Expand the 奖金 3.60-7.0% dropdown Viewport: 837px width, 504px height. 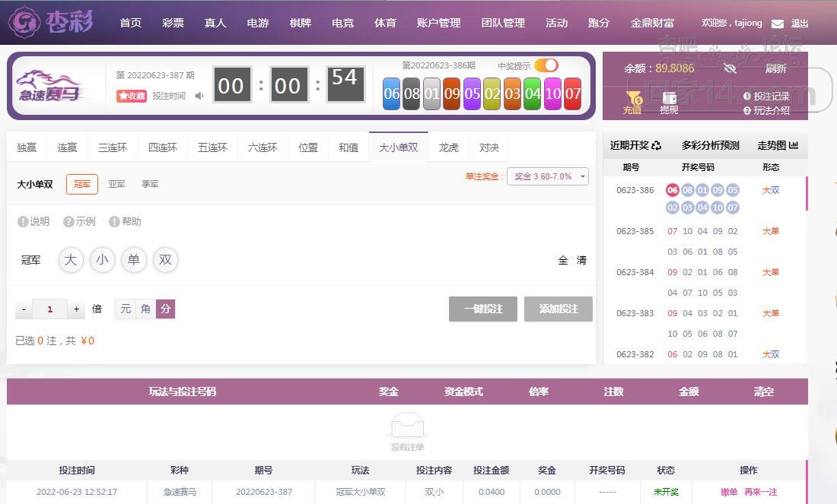[x=548, y=176]
